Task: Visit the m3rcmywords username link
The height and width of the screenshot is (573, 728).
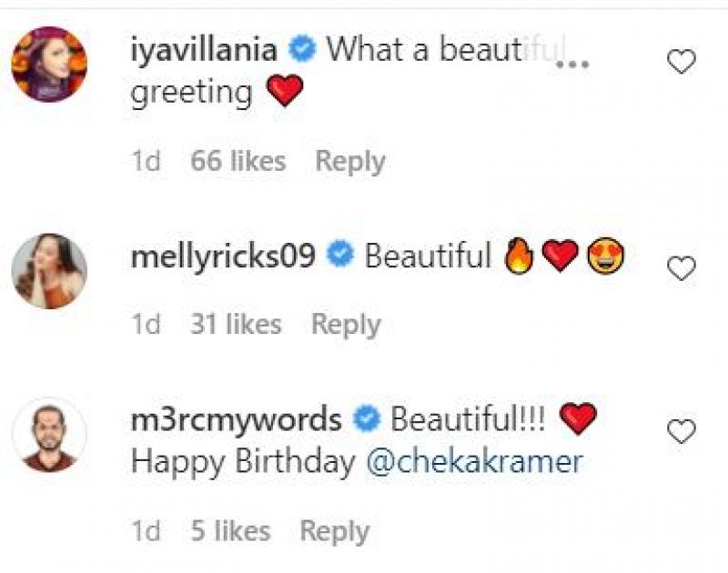Action: tap(237, 419)
